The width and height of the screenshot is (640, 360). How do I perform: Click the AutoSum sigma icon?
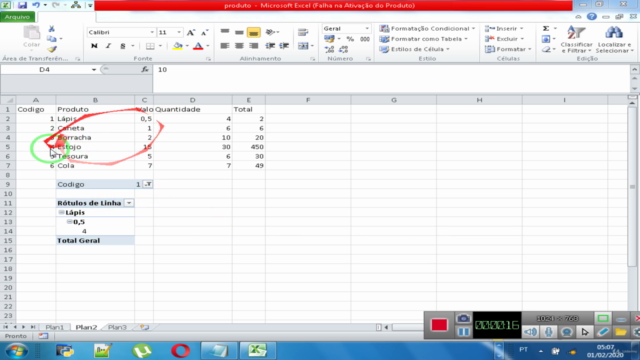(x=546, y=28)
